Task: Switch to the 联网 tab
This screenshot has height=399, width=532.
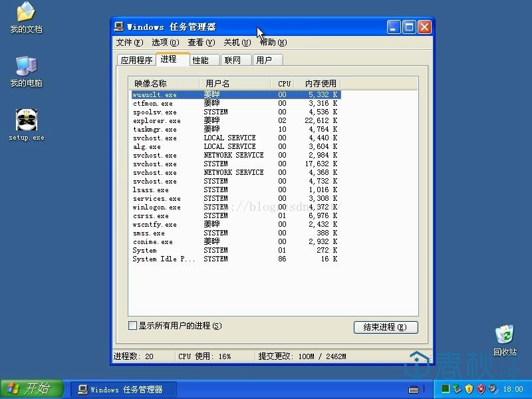Action: click(236, 60)
